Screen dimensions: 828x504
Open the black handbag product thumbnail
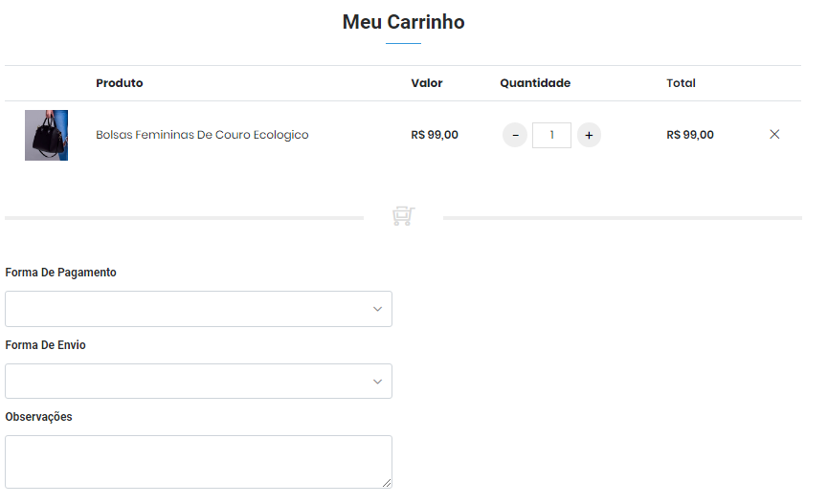coord(46,135)
